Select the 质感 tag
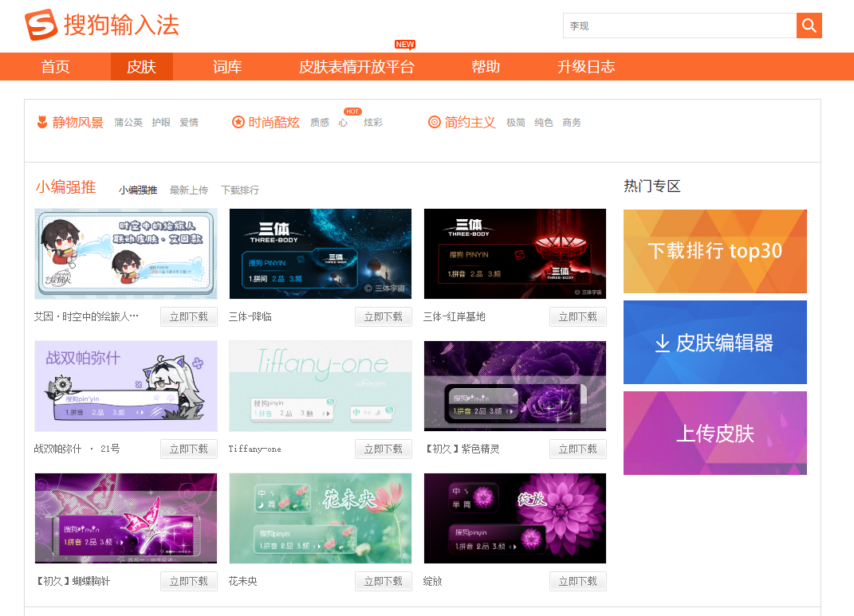This screenshot has height=616, width=854. 320,123
